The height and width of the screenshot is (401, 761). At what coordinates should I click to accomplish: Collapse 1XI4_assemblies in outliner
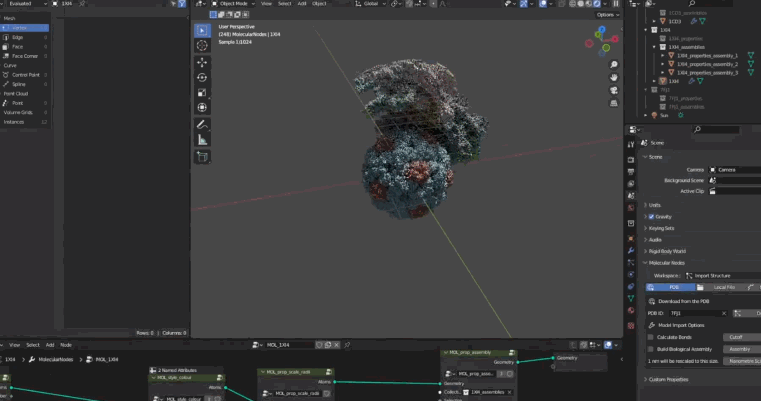point(655,47)
